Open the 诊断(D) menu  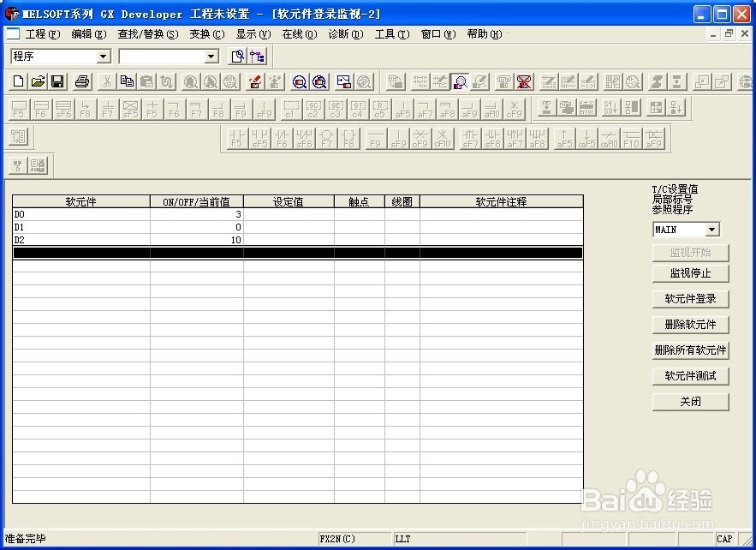click(346, 34)
